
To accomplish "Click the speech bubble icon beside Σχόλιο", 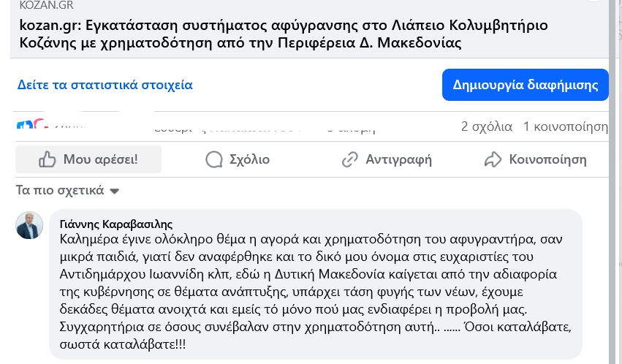I will point(214,159).
